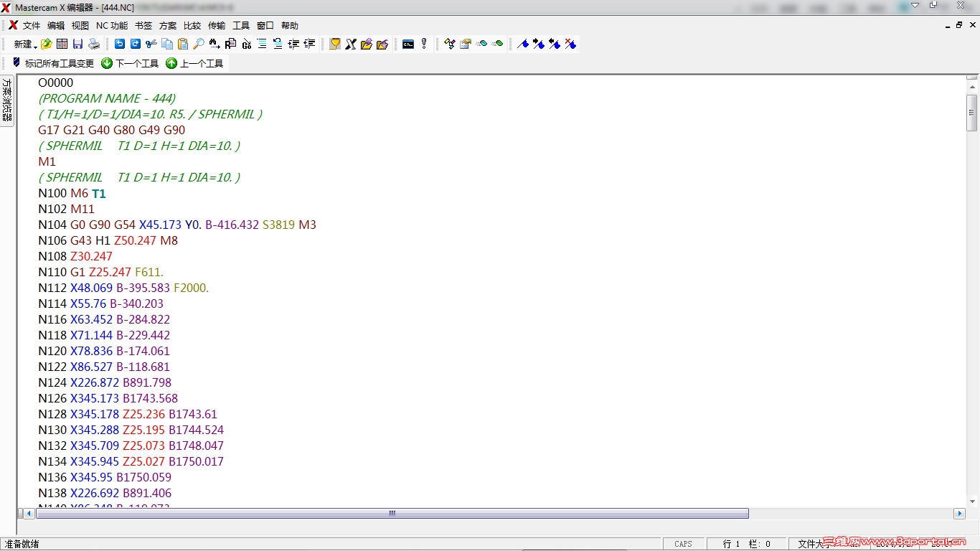980x551 pixels.
Task: Click the O0000 program number line
Action: [56, 83]
